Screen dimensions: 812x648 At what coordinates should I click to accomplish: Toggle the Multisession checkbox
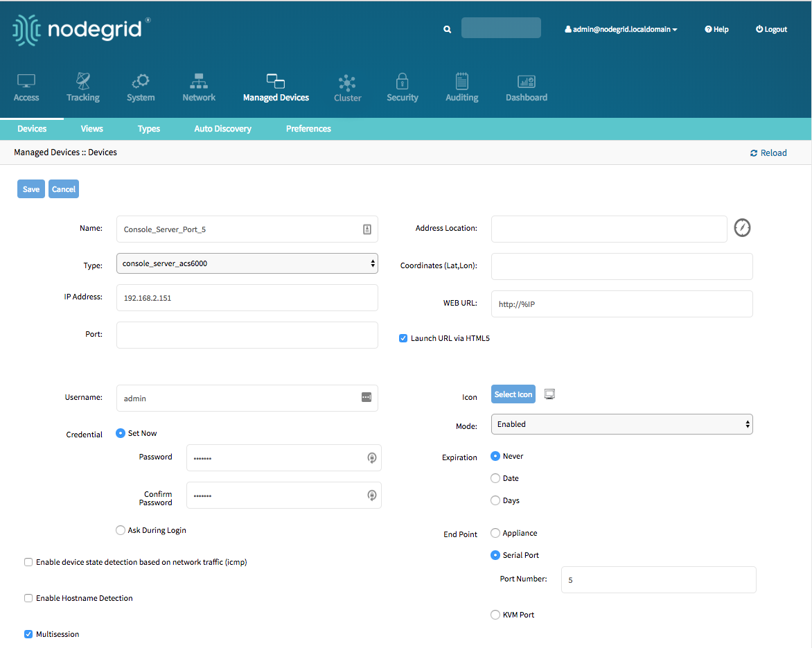point(28,634)
